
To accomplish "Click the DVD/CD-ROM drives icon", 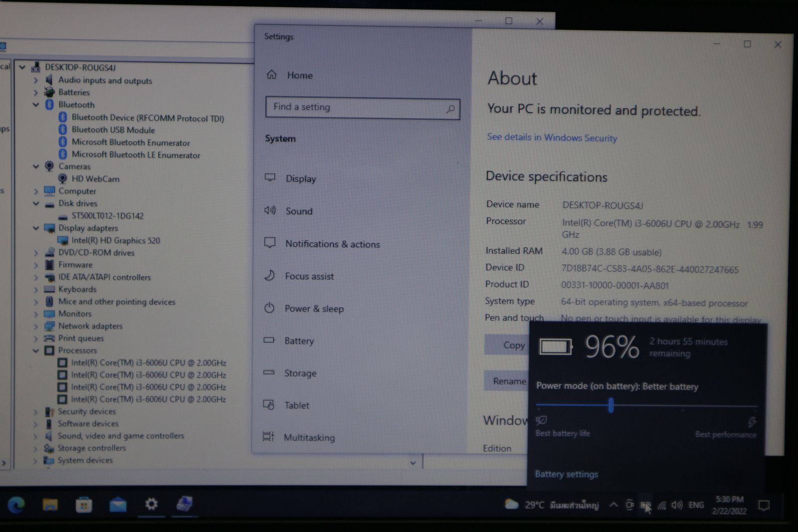I will (x=49, y=252).
